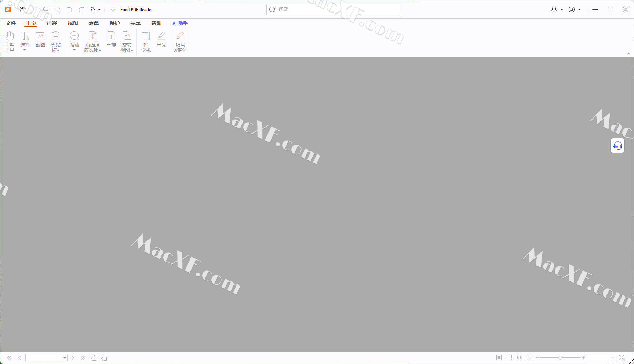Collapse the ribbon with the chevron
The image size is (634, 364).
(x=628, y=54)
